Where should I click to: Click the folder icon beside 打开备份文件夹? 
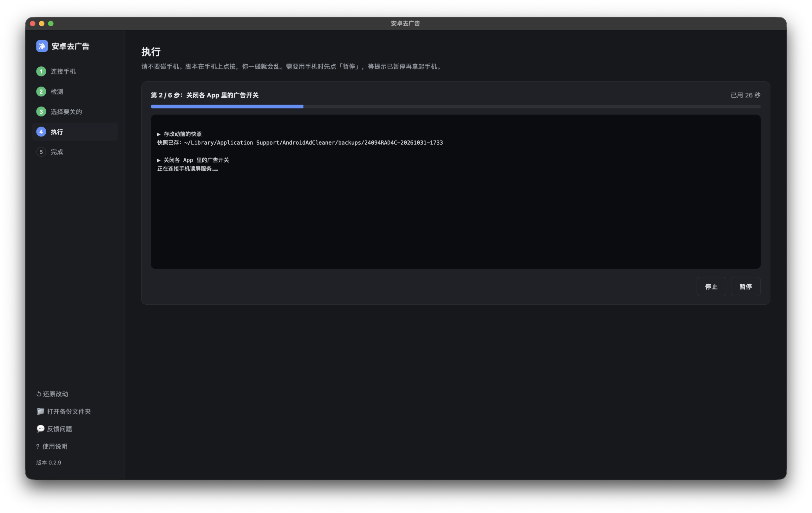(41, 411)
